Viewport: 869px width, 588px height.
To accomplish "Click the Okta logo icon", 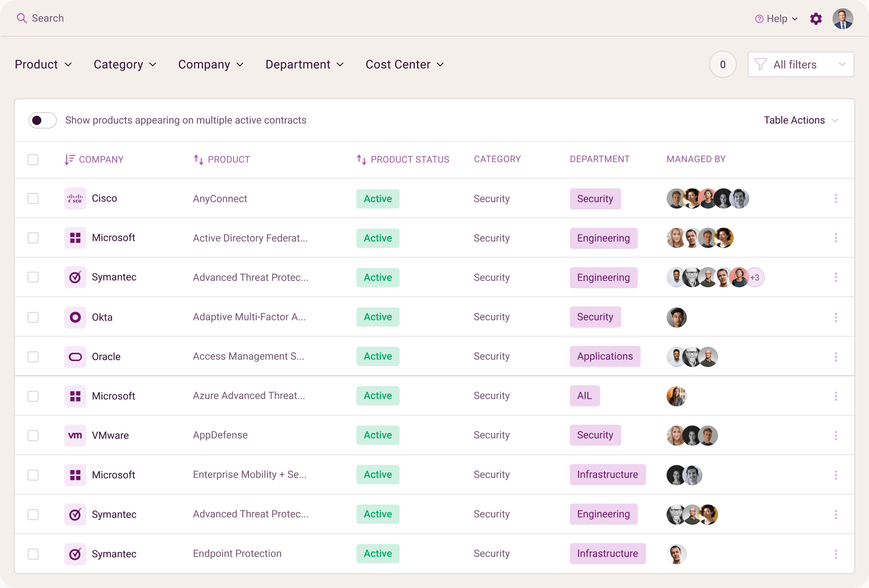I will point(75,317).
